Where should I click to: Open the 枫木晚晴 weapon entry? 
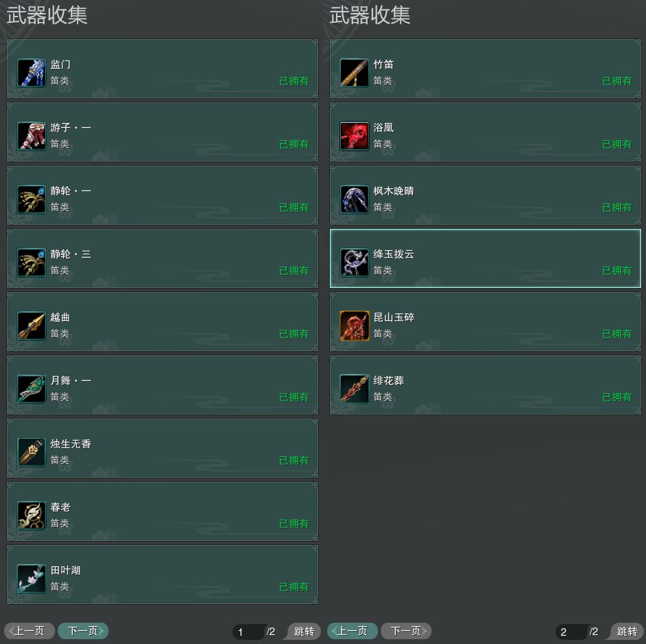pos(485,195)
